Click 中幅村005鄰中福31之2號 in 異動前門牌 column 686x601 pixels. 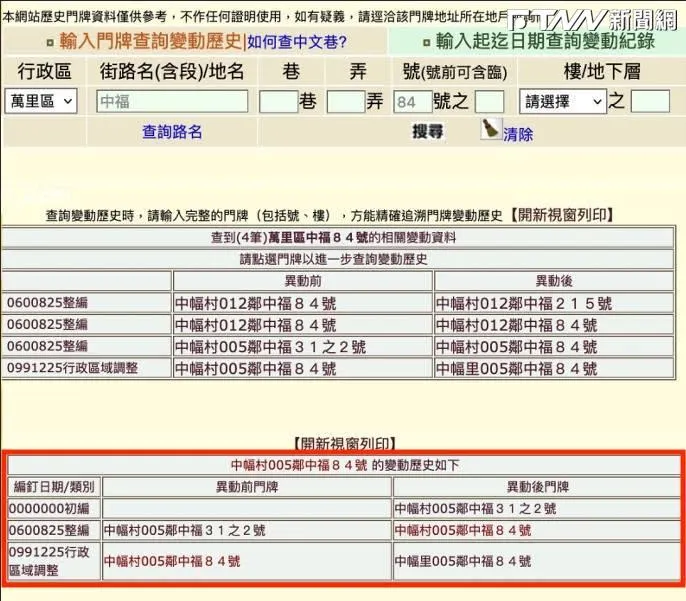tap(185, 531)
